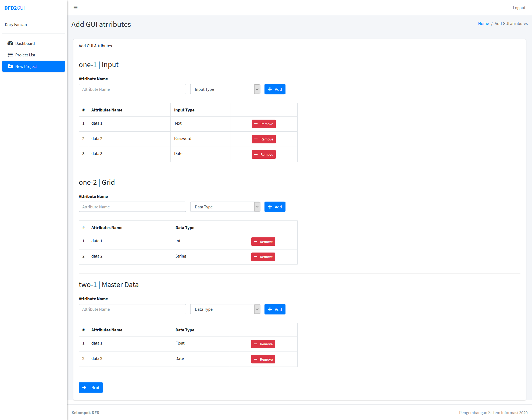This screenshot has width=532, height=420.
Task: Click plus icon on one-1 Input Add button
Action: click(270, 89)
